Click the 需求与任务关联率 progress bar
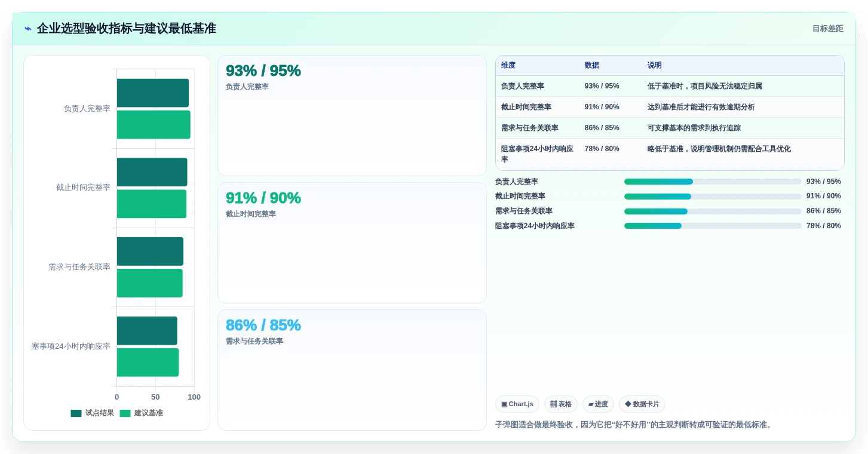 coord(713,211)
